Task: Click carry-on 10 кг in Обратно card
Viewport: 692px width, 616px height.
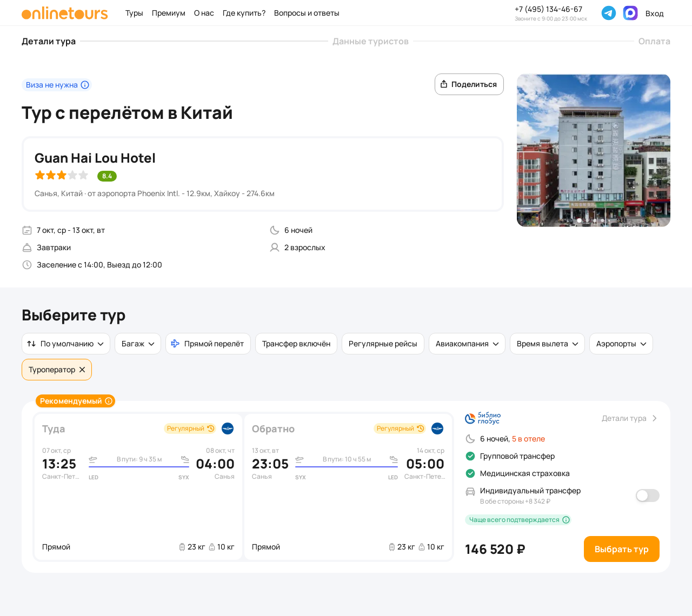Action: (x=431, y=547)
